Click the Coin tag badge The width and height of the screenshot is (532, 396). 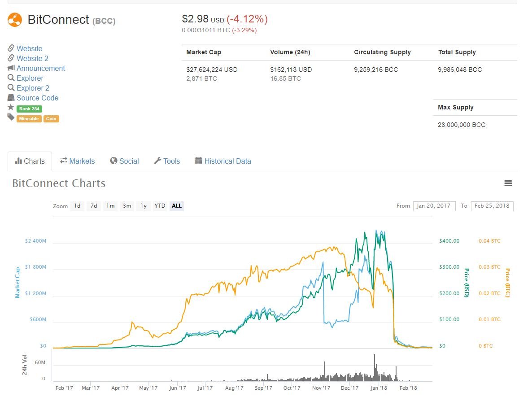[51, 118]
